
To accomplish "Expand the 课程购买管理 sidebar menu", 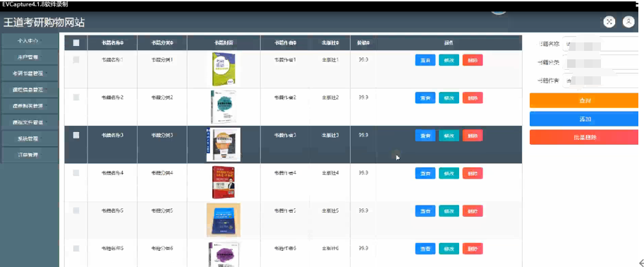I will click(x=30, y=106).
